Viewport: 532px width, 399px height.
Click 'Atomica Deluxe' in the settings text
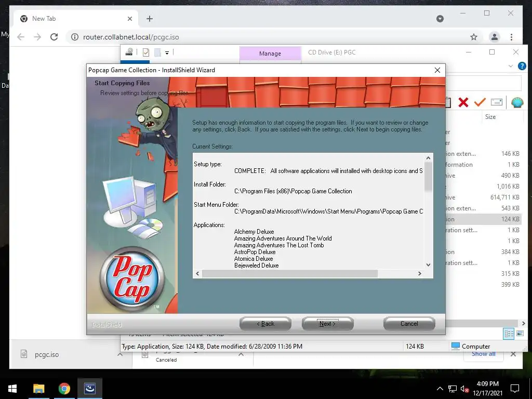pyautogui.click(x=254, y=259)
